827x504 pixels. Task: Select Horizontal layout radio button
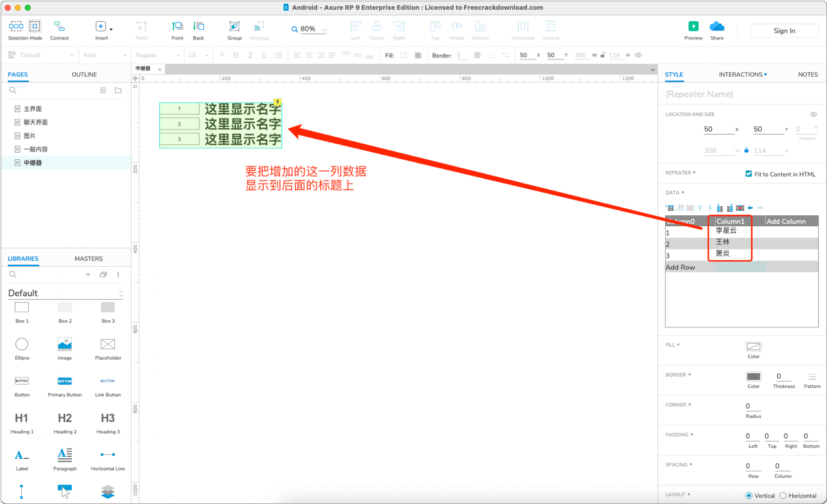point(783,496)
